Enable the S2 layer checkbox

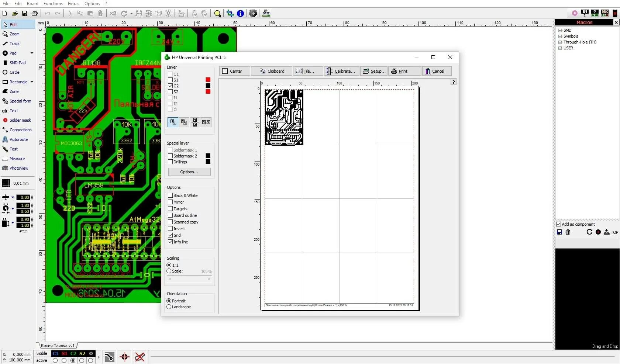point(170,91)
